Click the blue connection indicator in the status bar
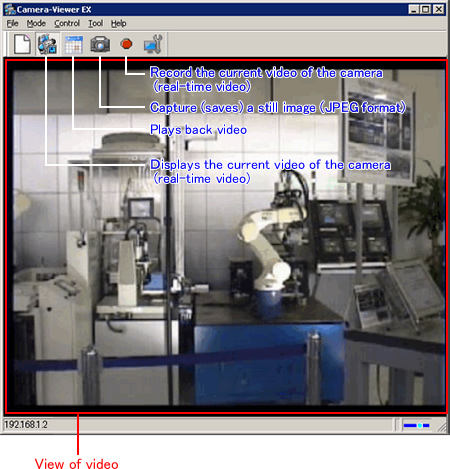 point(416,425)
